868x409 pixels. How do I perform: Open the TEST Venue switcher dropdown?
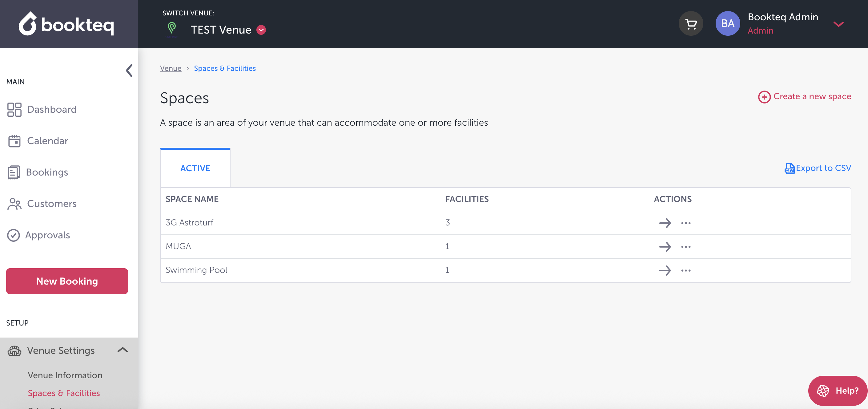(x=261, y=30)
